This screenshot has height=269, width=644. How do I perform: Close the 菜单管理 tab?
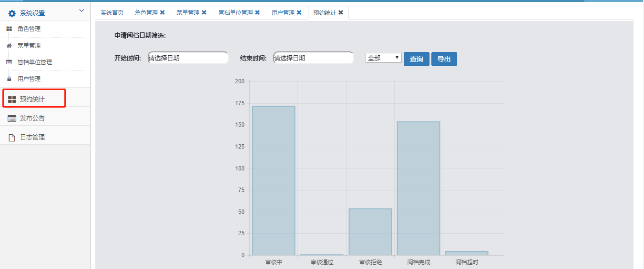tap(204, 13)
